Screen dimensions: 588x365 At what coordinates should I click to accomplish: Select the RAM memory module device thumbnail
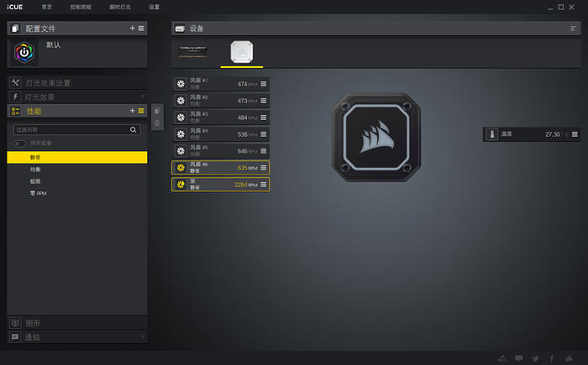(192, 51)
